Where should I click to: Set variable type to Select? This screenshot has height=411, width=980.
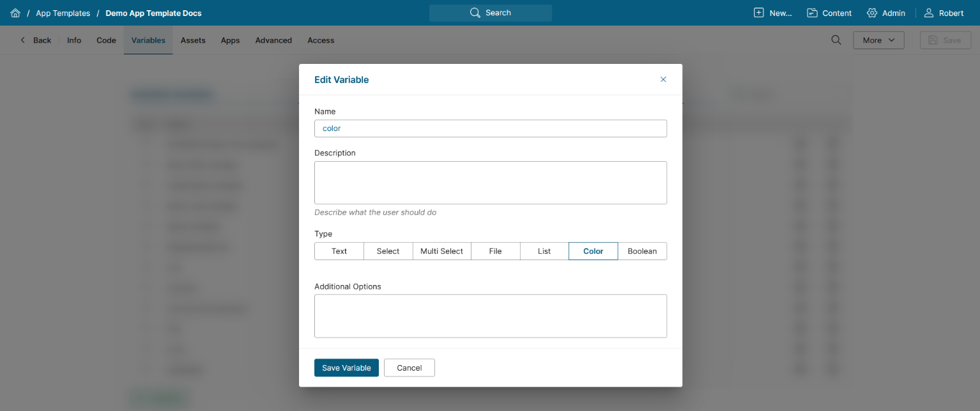point(388,251)
